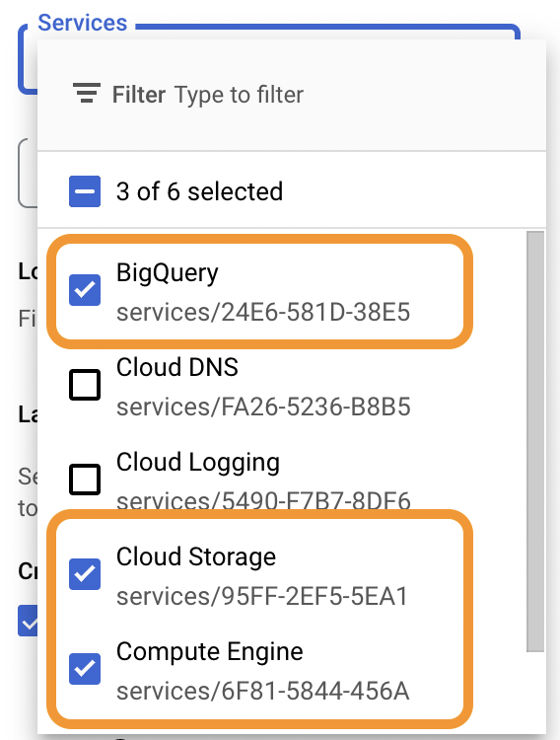Click the filter list icon

point(87,93)
